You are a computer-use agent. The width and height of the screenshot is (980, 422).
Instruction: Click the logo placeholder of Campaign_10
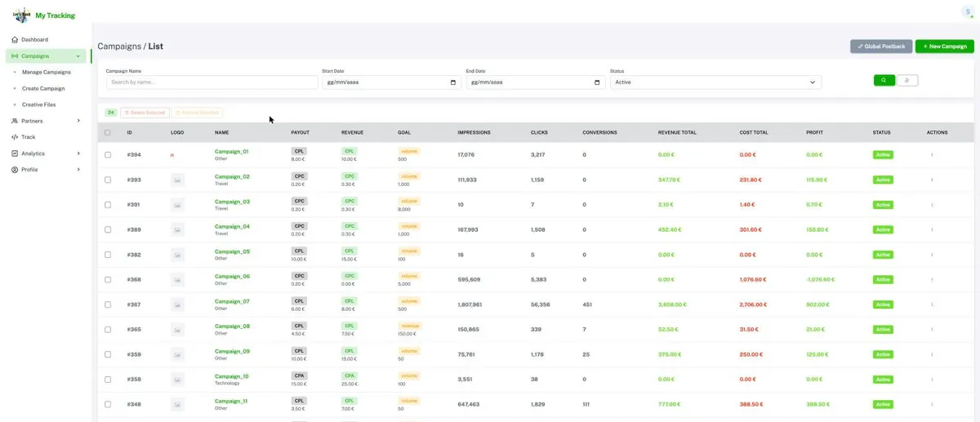[177, 379]
